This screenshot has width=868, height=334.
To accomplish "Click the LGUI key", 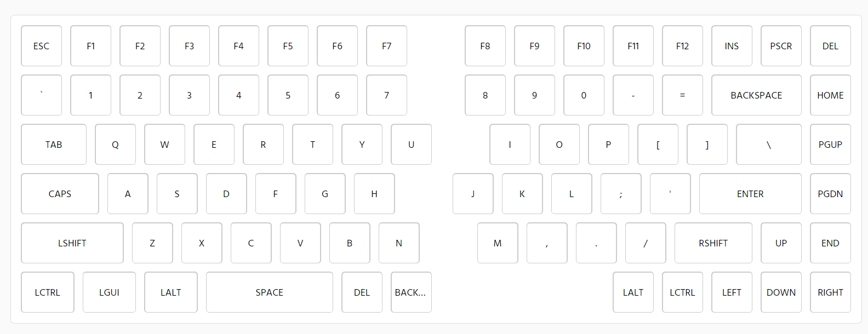I will (x=109, y=292).
